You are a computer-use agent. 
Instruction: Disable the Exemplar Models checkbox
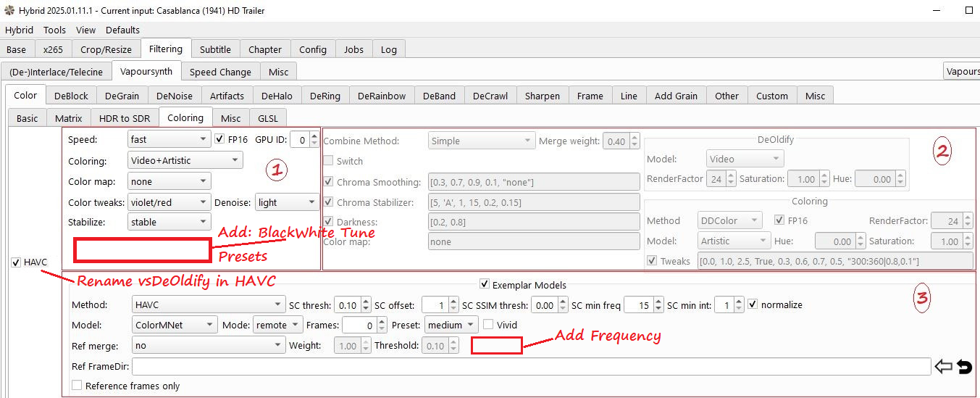[485, 285]
